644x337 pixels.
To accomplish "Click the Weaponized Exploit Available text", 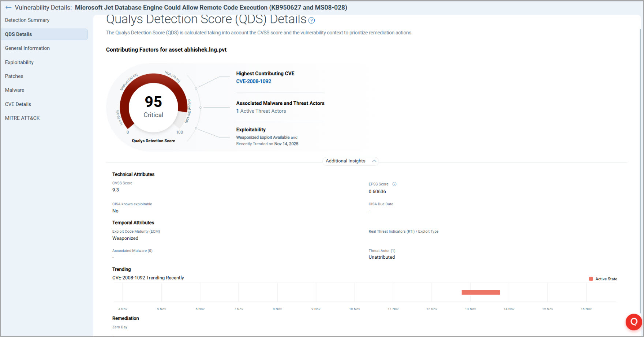I will click(263, 138).
